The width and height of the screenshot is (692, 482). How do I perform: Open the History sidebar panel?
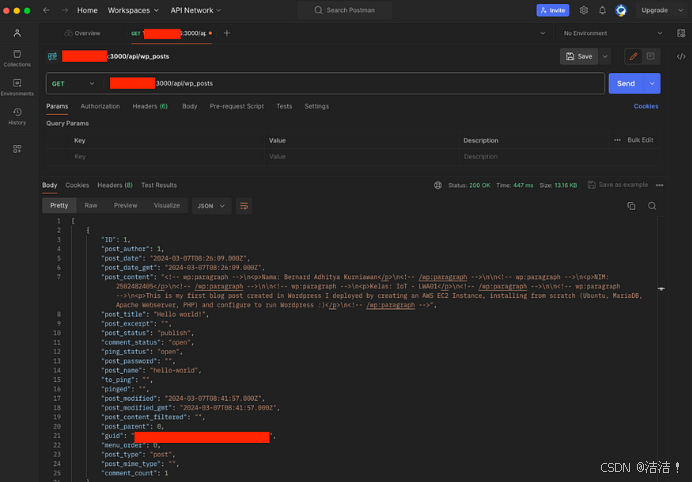click(x=17, y=116)
